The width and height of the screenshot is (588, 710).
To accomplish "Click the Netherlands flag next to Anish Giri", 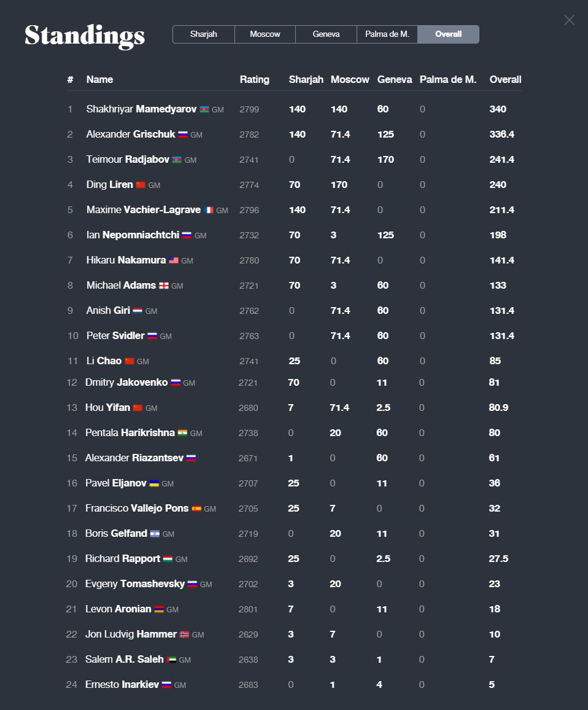I will click(137, 311).
